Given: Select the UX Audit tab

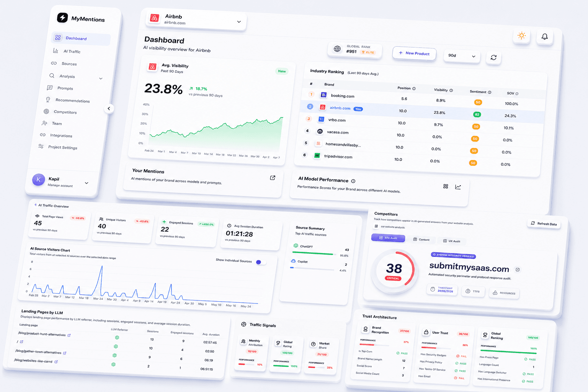Looking at the screenshot, I should [x=452, y=241].
